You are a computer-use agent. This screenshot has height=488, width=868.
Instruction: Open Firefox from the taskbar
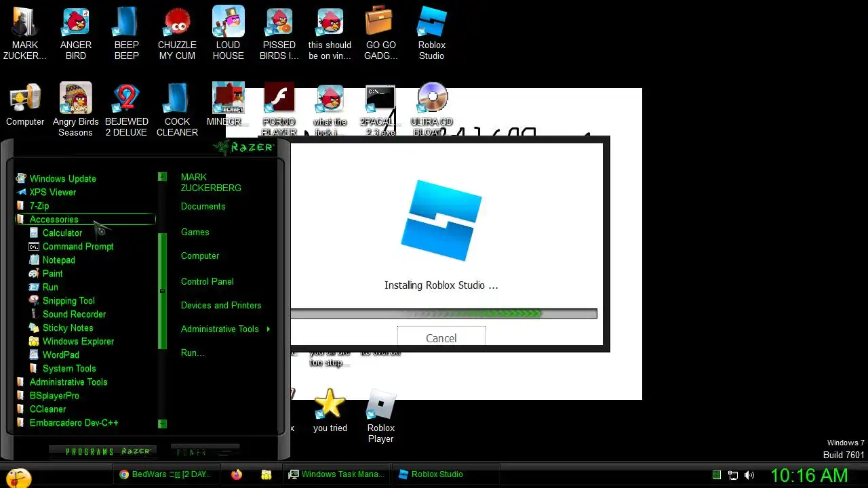236,474
